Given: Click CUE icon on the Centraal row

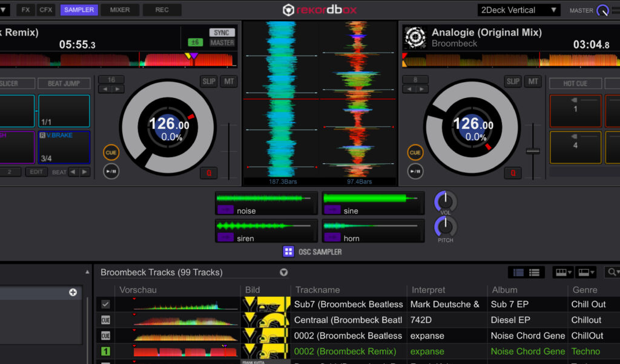Looking at the screenshot, I should click(x=105, y=320).
